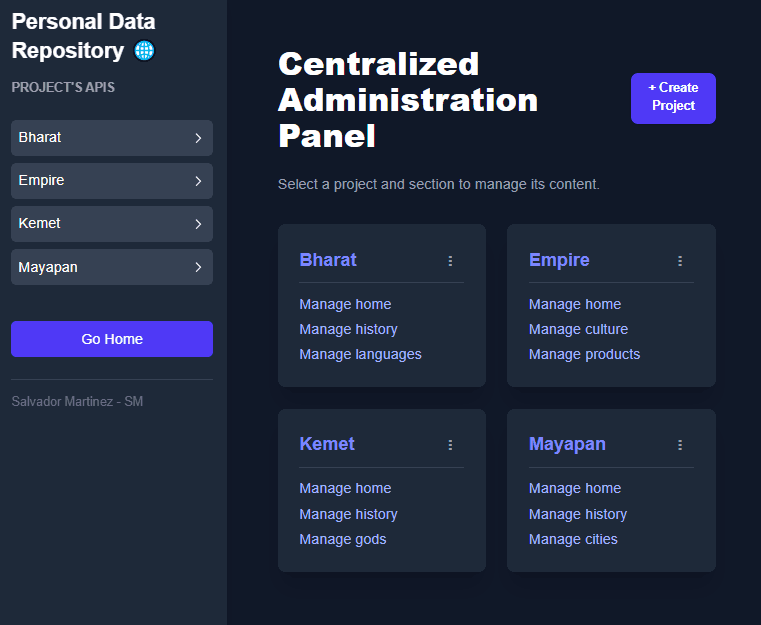Select Empire in the sidebar API list
This screenshot has width=761, height=625.
(x=112, y=181)
